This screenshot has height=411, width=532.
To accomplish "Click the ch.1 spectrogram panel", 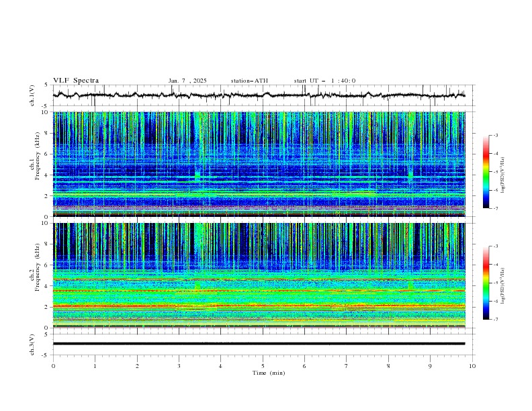I will [259, 164].
